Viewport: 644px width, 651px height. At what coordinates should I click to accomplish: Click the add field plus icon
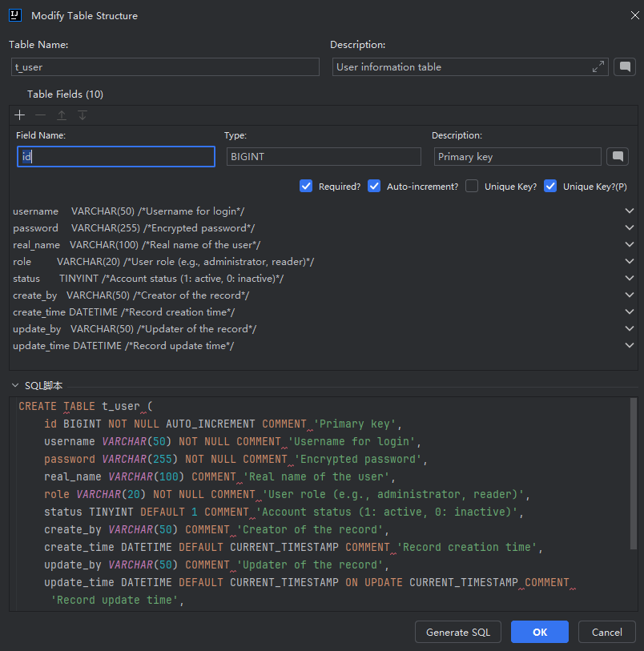pyautogui.click(x=20, y=115)
